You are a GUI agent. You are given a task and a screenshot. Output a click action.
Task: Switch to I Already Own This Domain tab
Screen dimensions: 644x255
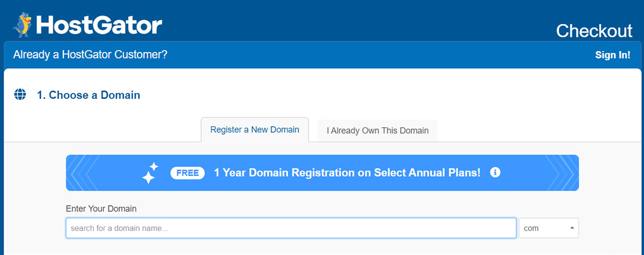point(378,130)
